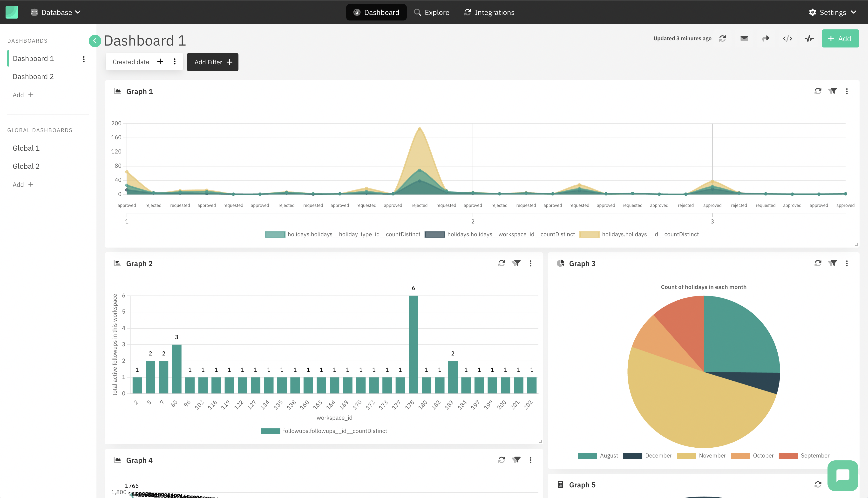Open the Created date filter field
This screenshot has width=868, height=498.
pos(131,61)
